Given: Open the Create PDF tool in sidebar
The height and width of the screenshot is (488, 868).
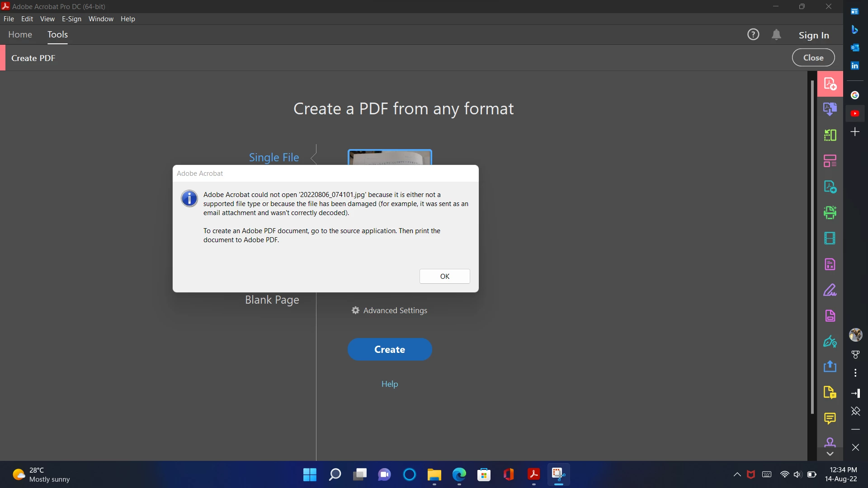Looking at the screenshot, I should click(x=830, y=84).
